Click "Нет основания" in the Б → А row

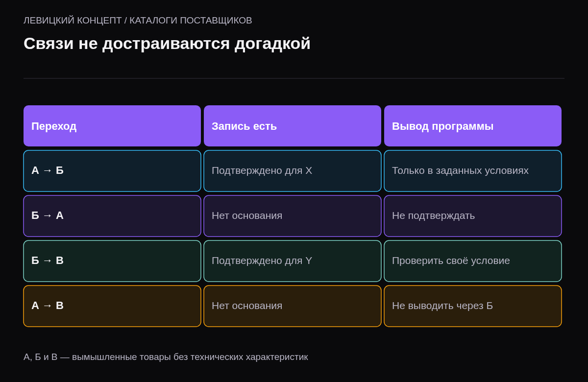click(293, 216)
